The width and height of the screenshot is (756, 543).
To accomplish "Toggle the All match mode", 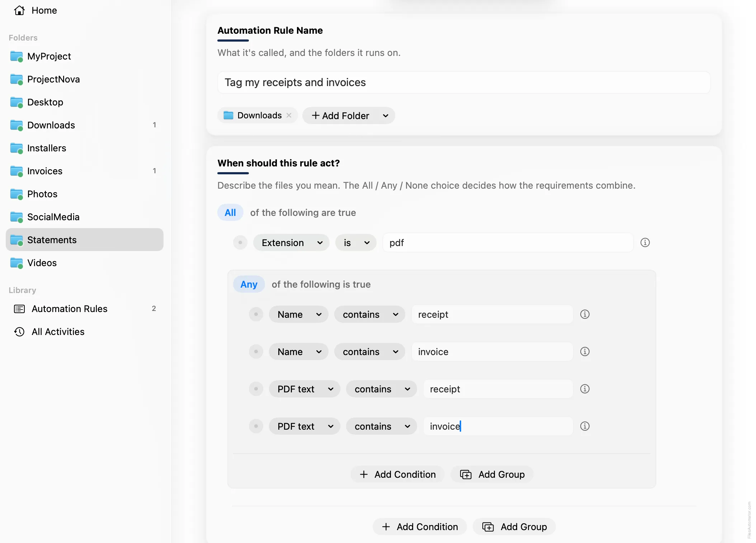I will pyautogui.click(x=230, y=213).
